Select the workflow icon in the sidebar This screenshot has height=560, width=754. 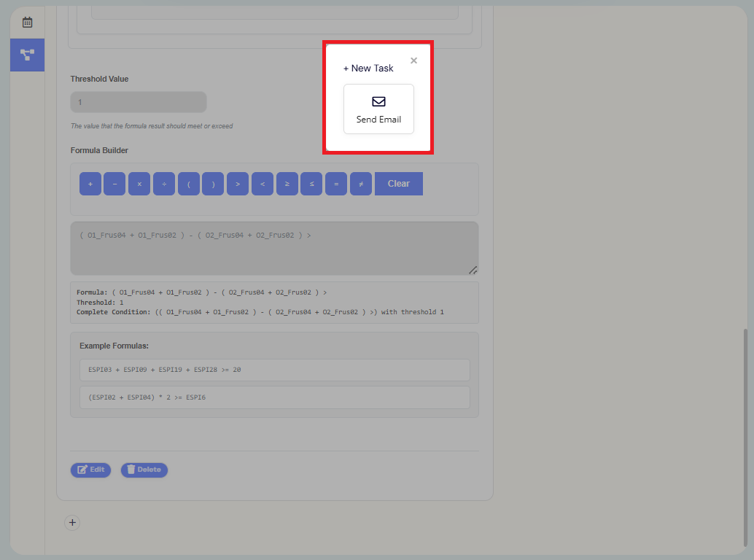coord(27,55)
